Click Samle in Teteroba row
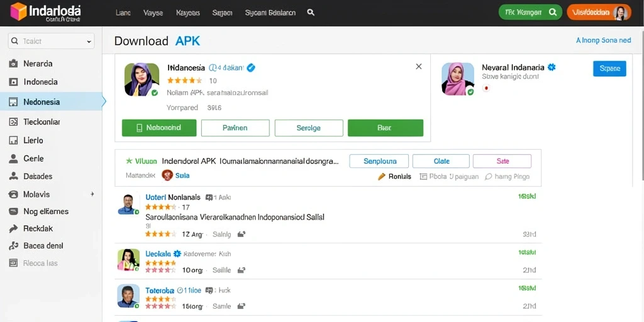The image size is (644, 322). tap(222, 306)
